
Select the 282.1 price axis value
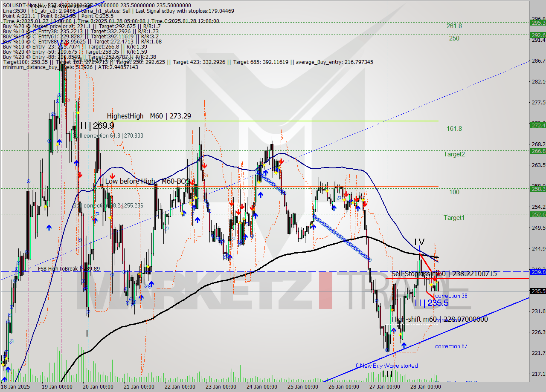pos(539,81)
